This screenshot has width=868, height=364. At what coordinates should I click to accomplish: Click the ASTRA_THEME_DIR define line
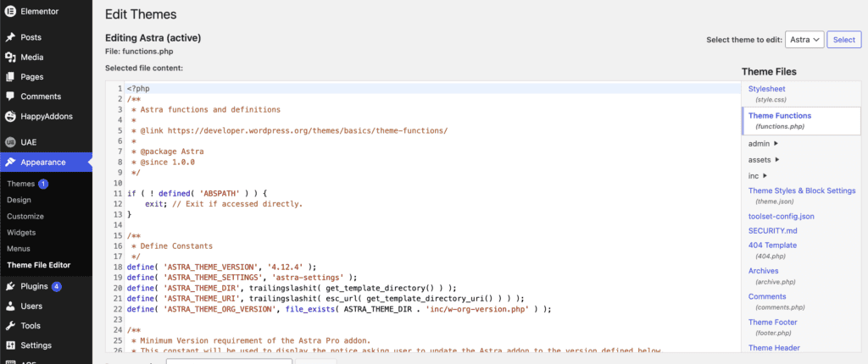coord(292,288)
